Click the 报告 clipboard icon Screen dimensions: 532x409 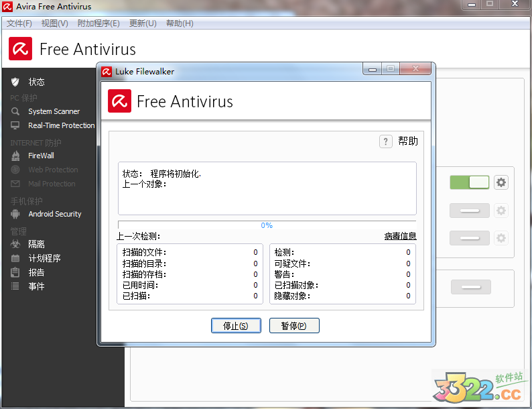[x=15, y=272]
